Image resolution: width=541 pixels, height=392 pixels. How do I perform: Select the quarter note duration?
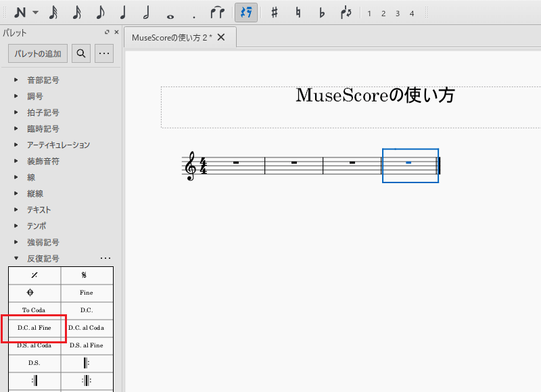point(123,13)
